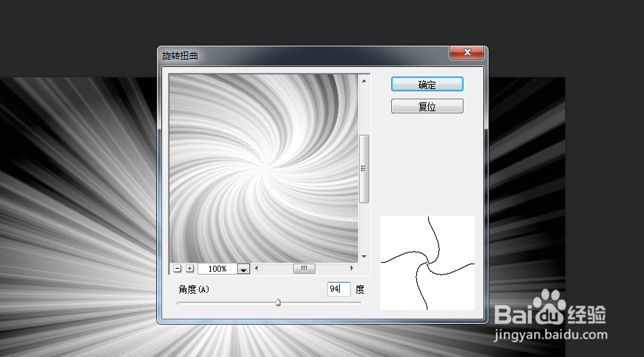Open the 100% zoom dropdown
Screen dimensions: 644x357
coord(244,269)
